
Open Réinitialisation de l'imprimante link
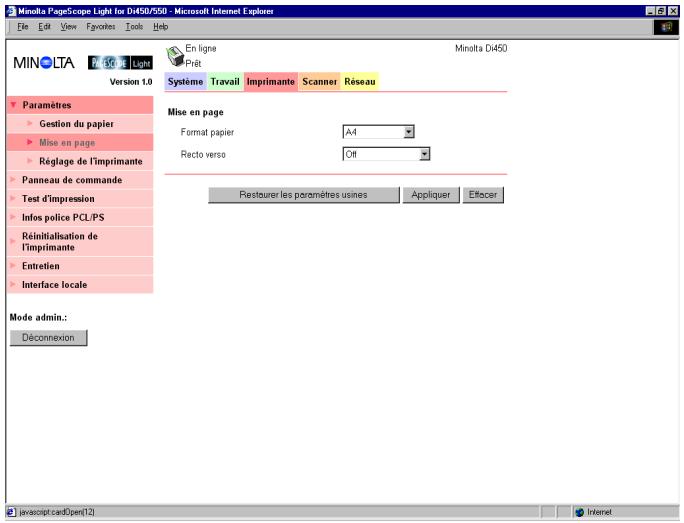click(x=60, y=242)
